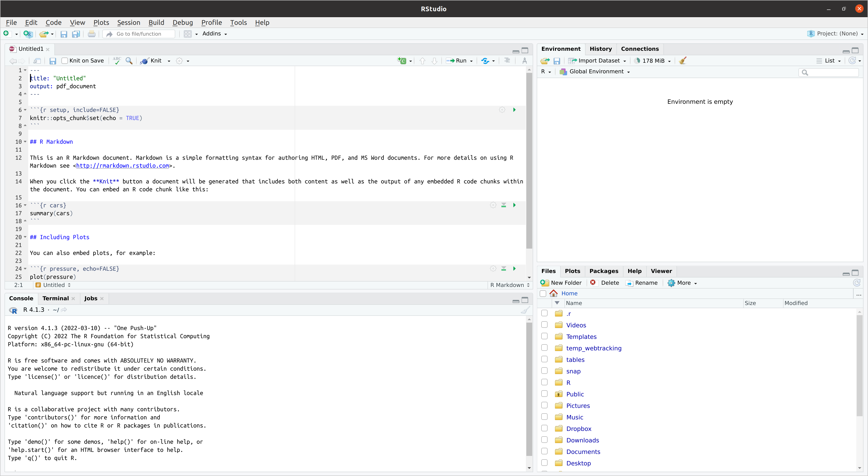
Task: Collapse the R Markdown section fold arrow
Action: click(x=25, y=142)
